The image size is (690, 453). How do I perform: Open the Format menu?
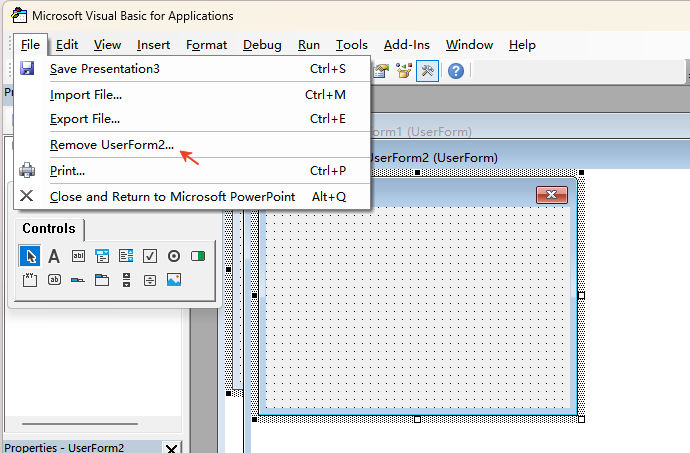[206, 45]
